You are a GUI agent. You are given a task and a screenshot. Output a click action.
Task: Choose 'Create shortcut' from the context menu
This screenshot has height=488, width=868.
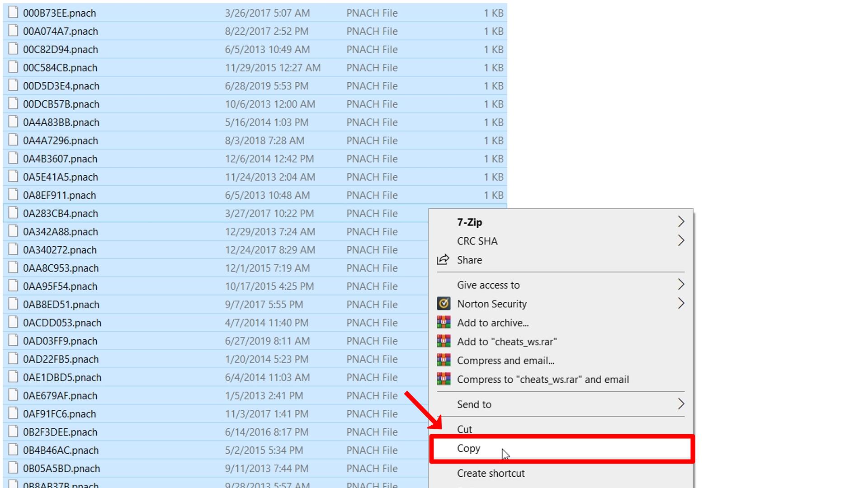click(491, 473)
